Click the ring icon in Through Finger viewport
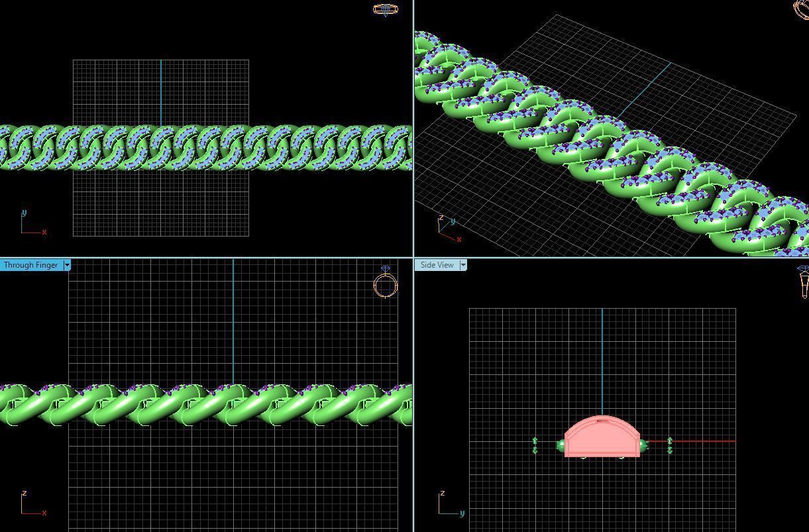This screenshot has height=532, width=809. (386, 283)
